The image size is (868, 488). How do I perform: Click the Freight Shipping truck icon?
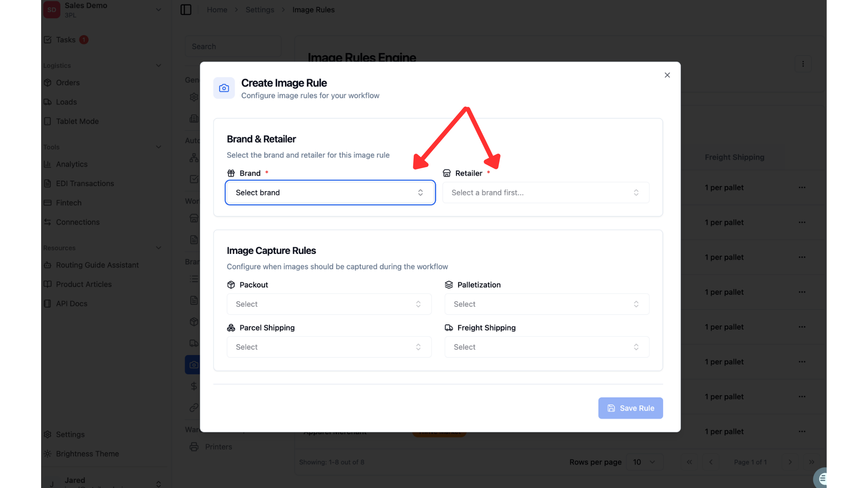(448, 328)
